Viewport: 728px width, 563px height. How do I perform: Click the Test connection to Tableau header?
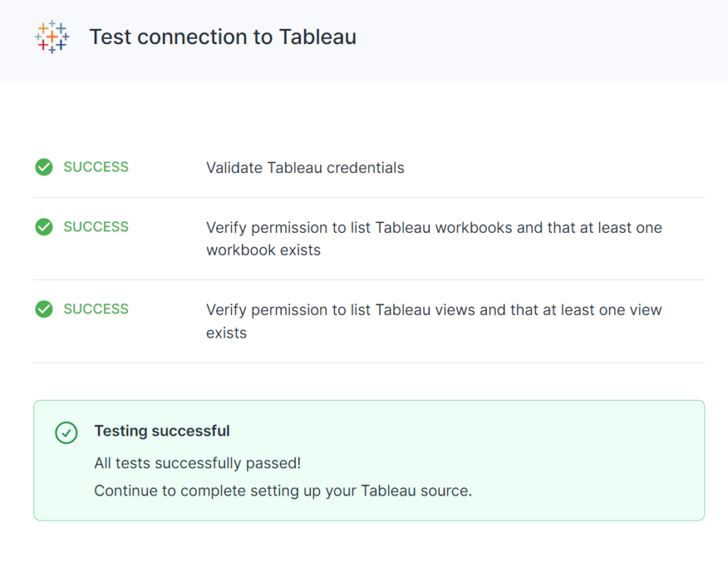click(223, 36)
